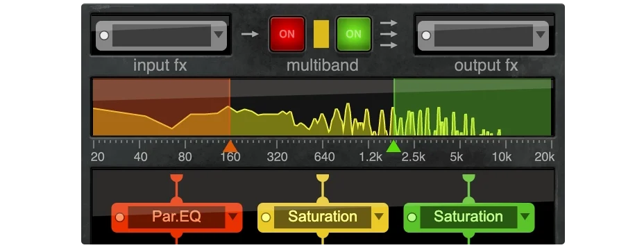Click the yellow mid band indicator
Image resolution: width=644 pixels, height=250 pixels.
(321, 34)
